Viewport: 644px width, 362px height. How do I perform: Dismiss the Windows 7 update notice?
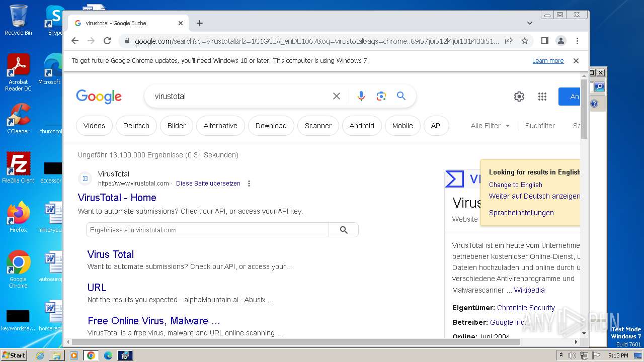coord(576,61)
